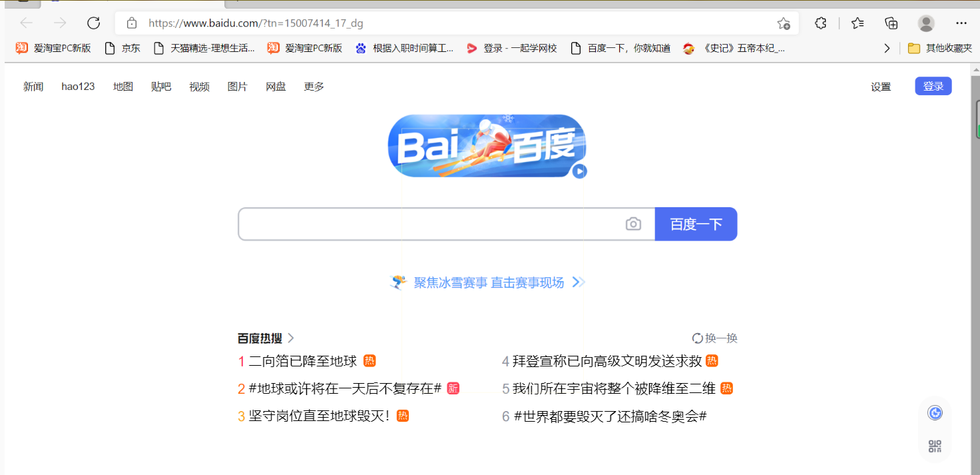Viewport: 980px width, 475px height.
Task: Open 百度一下，你就知道 bookmark
Action: [620, 48]
